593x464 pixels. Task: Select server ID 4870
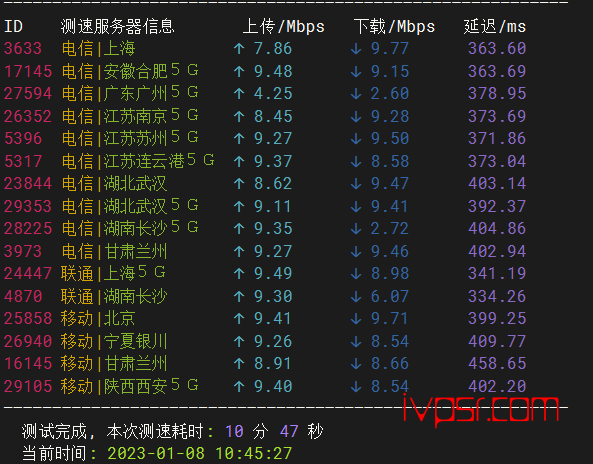23,296
